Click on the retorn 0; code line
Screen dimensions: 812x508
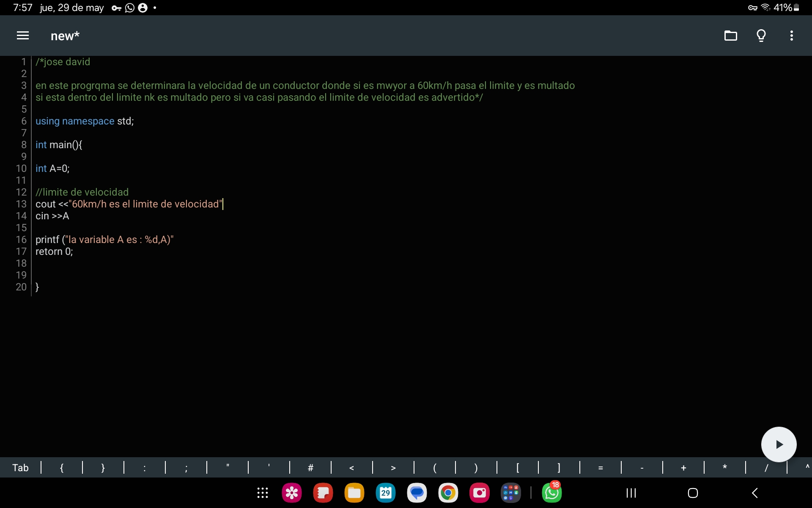[54, 251]
